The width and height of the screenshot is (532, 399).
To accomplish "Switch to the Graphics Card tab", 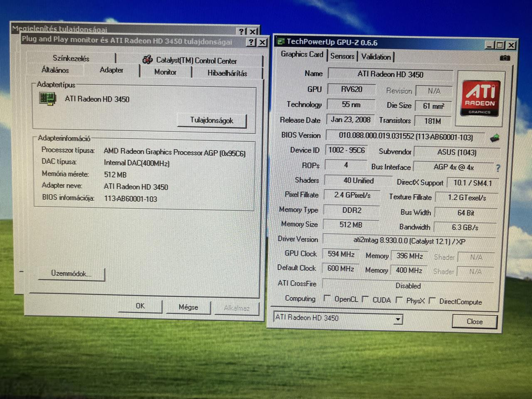I will click(x=302, y=54).
